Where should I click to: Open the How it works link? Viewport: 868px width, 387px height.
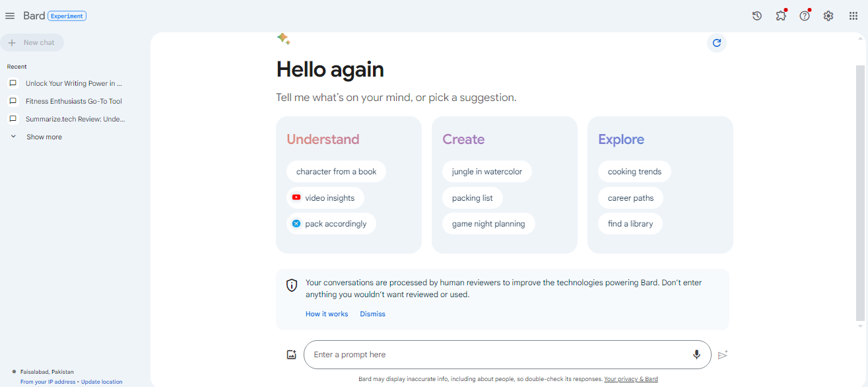click(327, 314)
